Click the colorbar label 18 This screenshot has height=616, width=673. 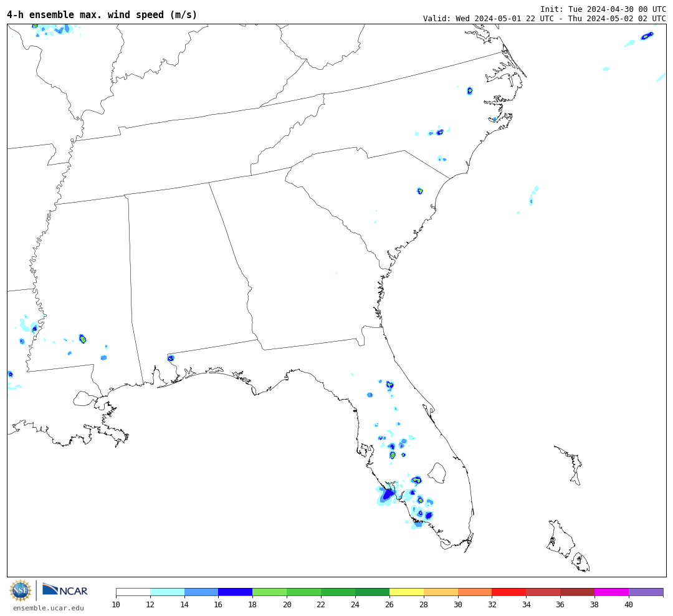(252, 605)
